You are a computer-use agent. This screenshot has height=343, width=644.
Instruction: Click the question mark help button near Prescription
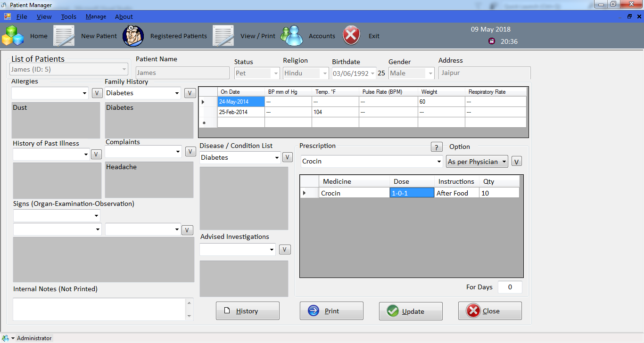[437, 147]
